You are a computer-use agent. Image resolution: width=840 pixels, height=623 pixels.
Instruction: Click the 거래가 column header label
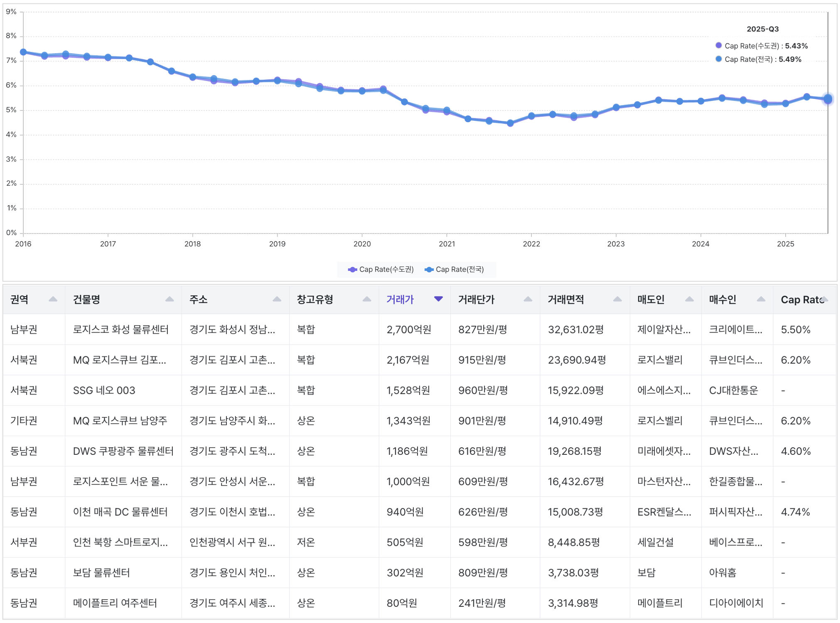pyautogui.click(x=400, y=299)
